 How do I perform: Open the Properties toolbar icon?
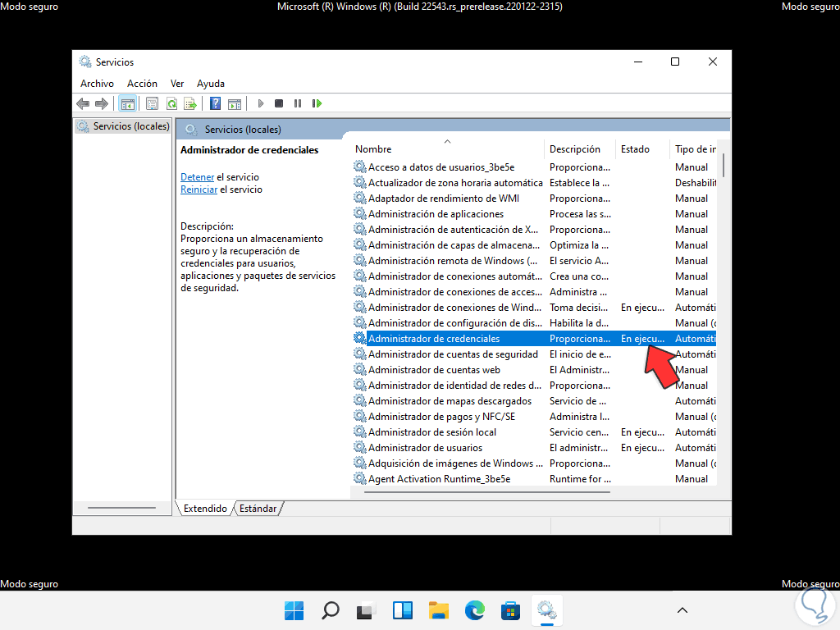tap(152, 103)
